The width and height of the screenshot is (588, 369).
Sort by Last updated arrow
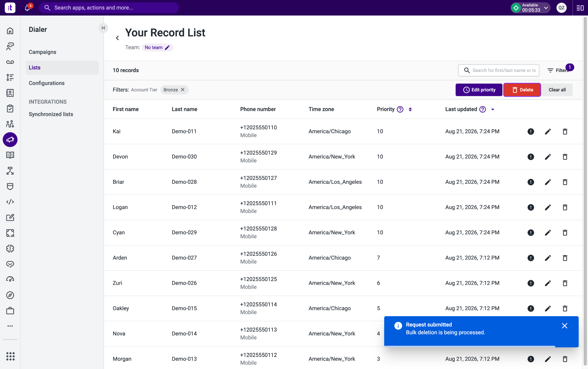pos(493,109)
